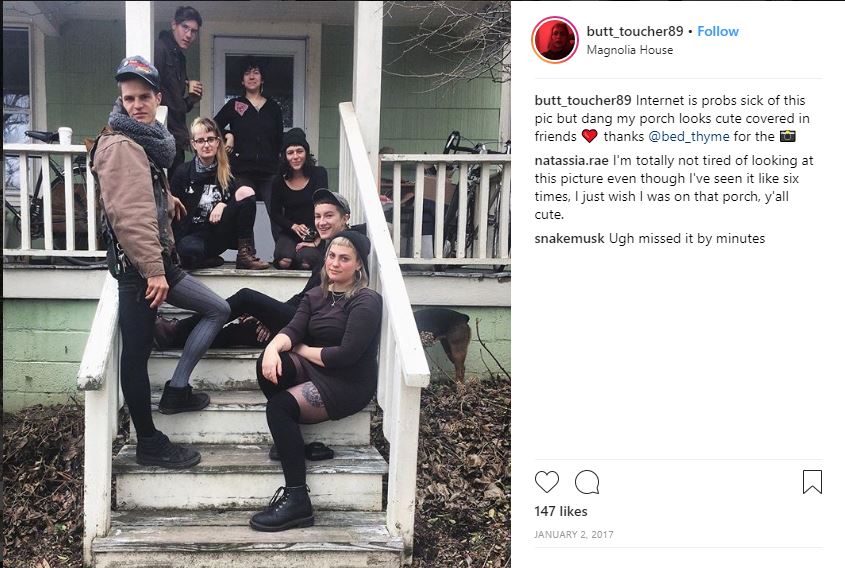
Task: Open natassia.rae commenter profile
Action: [571, 161]
